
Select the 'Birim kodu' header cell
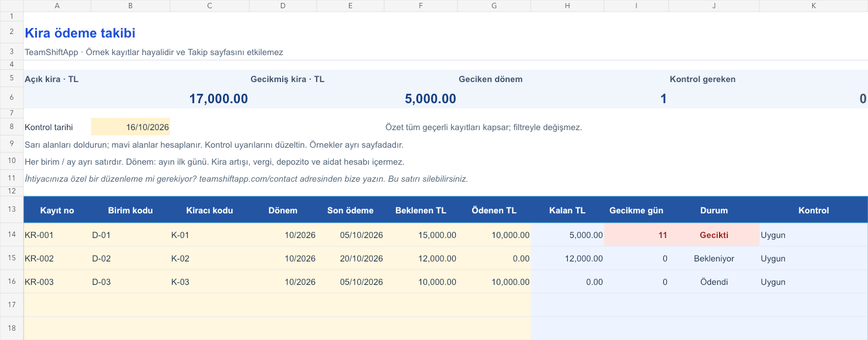click(130, 210)
